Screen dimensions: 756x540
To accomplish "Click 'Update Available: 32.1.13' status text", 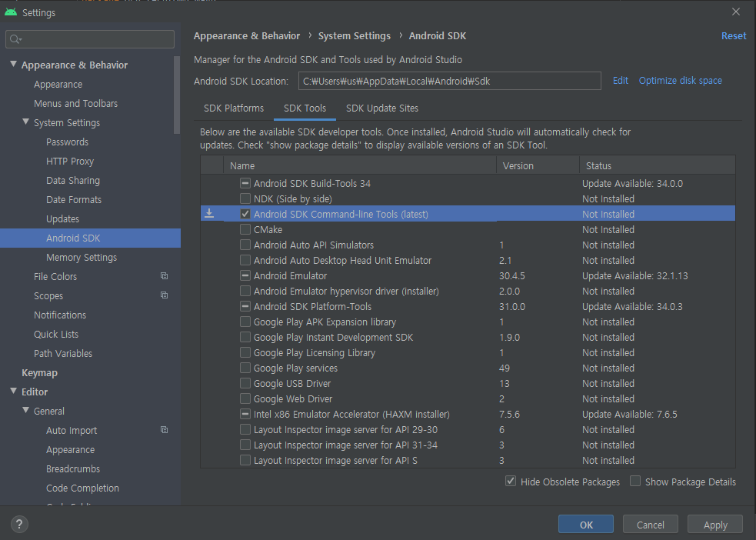I will pos(635,276).
